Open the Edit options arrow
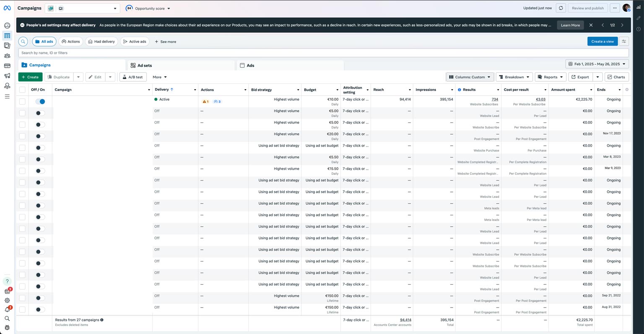 [x=110, y=77]
